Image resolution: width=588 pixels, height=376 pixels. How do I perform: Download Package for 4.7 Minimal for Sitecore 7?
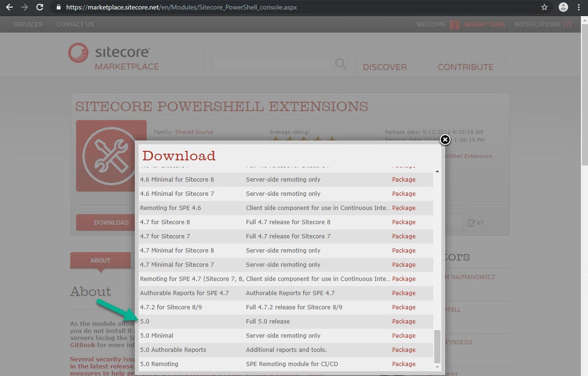pos(404,264)
